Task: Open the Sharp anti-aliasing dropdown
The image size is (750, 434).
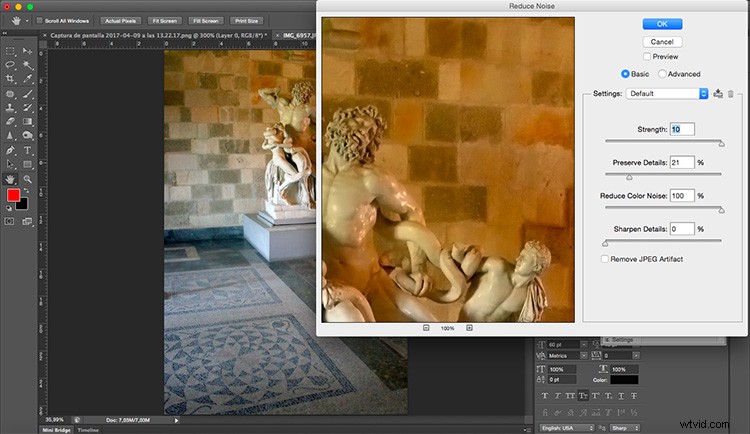Action: pos(624,428)
